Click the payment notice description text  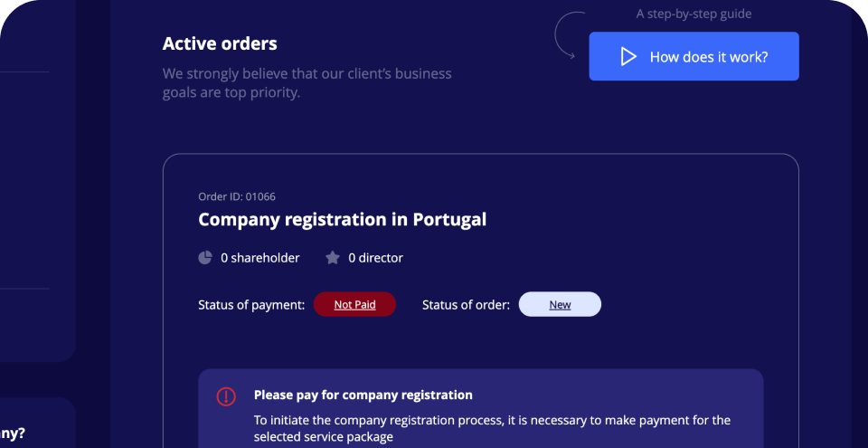tap(492, 428)
